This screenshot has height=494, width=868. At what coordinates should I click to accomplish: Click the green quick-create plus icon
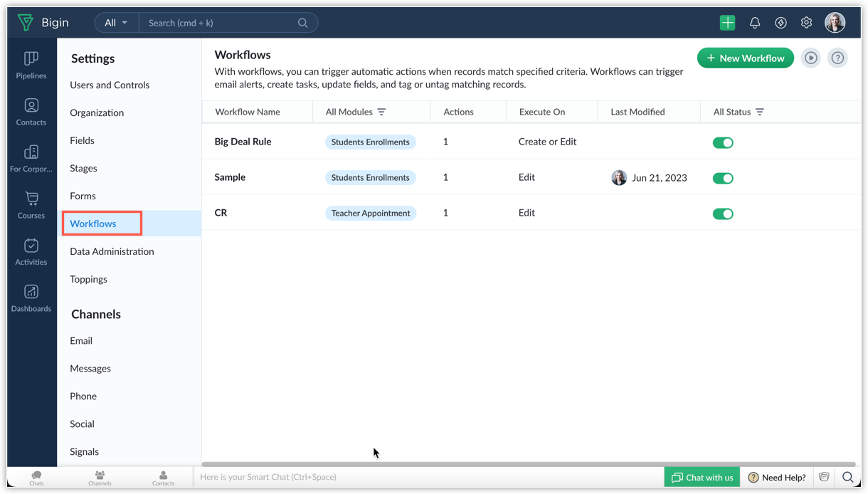(727, 23)
